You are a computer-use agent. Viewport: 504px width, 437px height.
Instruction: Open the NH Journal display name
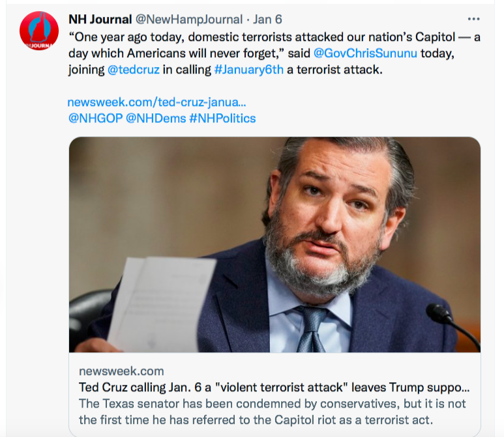coord(100,20)
